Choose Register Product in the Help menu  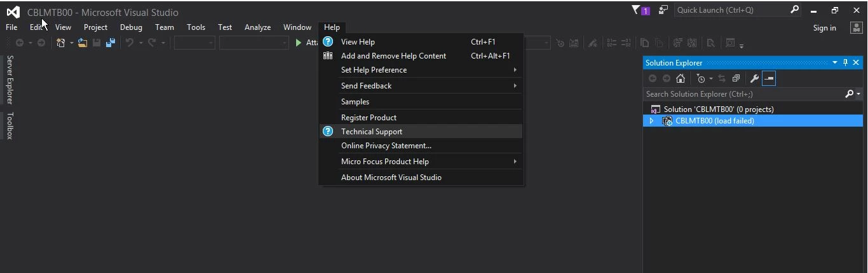[421, 117]
